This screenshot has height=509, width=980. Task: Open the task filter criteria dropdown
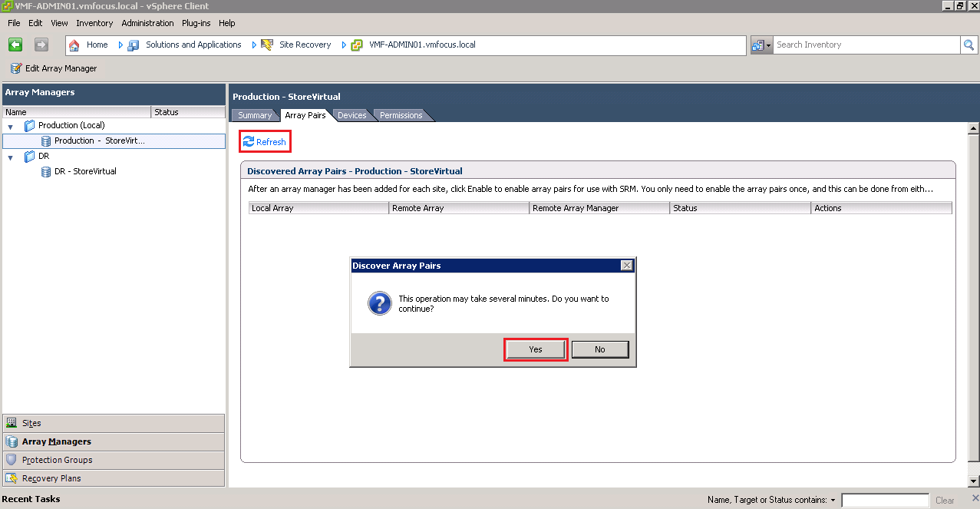point(833,500)
